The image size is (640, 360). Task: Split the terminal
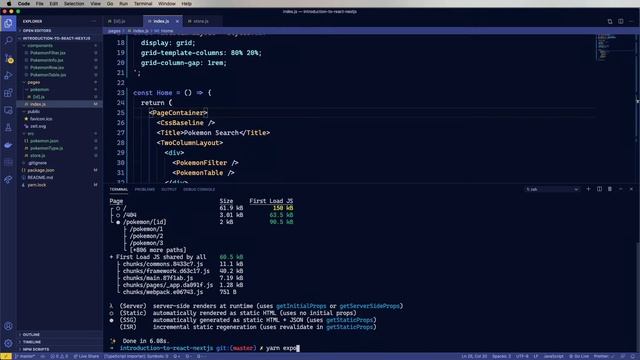[599, 189]
